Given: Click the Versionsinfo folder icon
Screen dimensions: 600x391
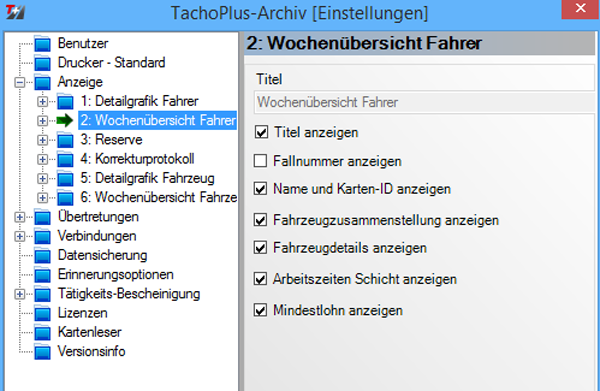Looking at the screenshot, I should tap(42, 352).
